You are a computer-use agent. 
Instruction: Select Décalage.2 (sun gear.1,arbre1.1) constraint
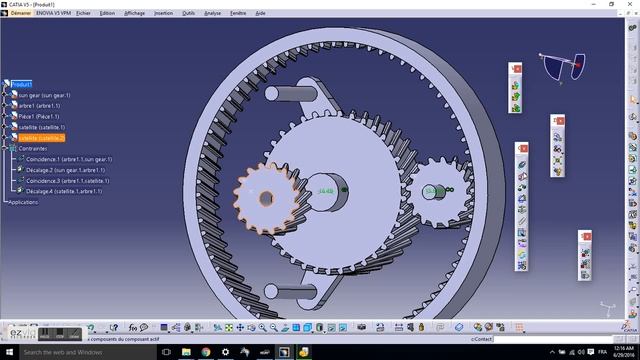[65, 170]
